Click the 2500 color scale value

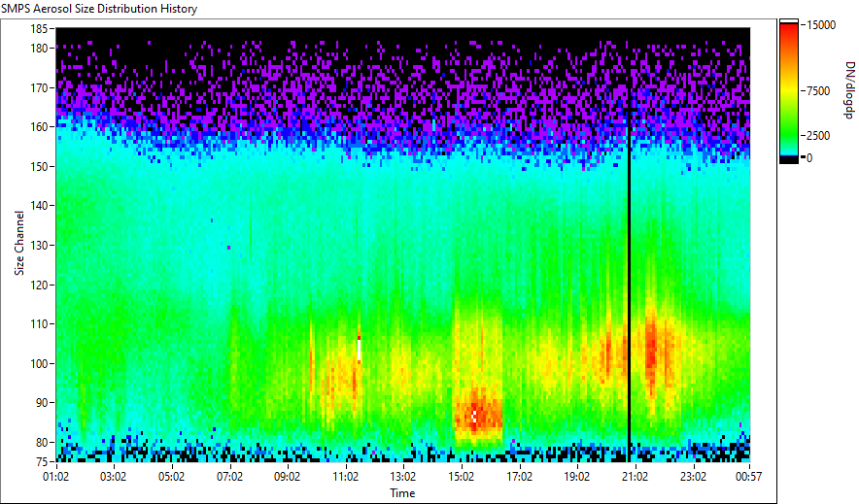(x=818, y=136)
